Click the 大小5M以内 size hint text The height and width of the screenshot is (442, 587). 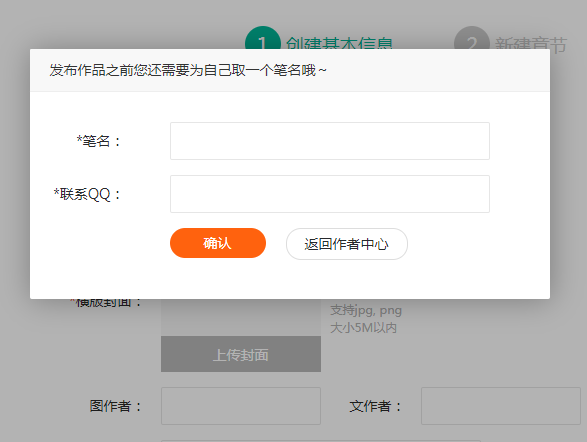pos(363,327)
